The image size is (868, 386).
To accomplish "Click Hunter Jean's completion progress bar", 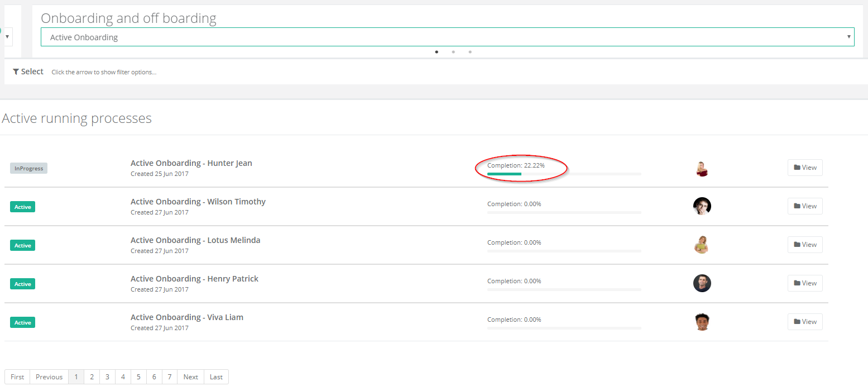I will tap(564, 174).
